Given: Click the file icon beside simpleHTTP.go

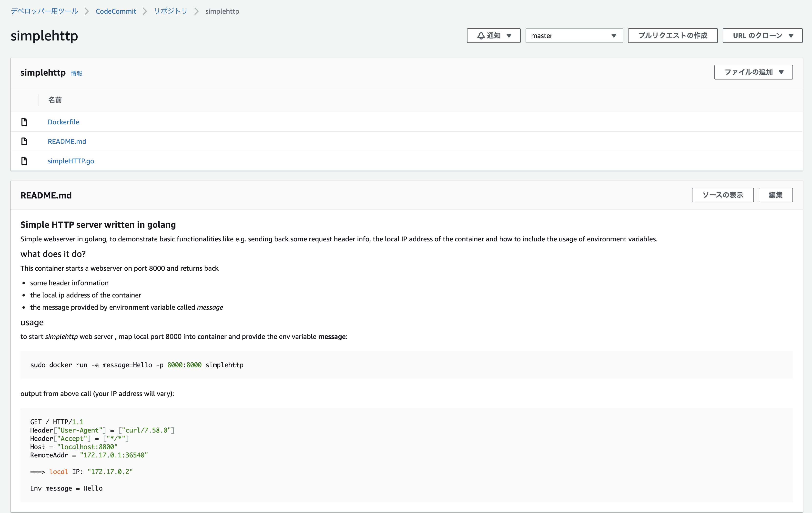Looking at the screenshot, I should click(x=24, y=161).
